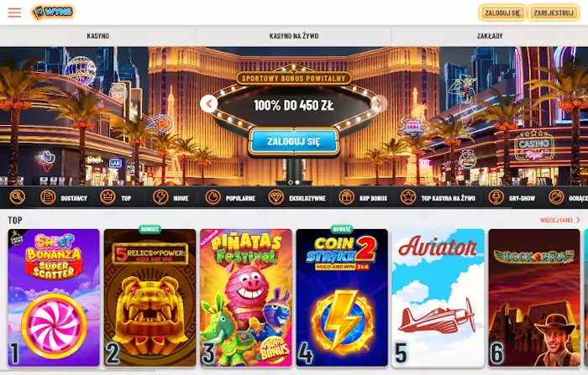The image size is (588, 375).
Task: Open the Dostawcy providers category icon
Action: coord(48,197)
